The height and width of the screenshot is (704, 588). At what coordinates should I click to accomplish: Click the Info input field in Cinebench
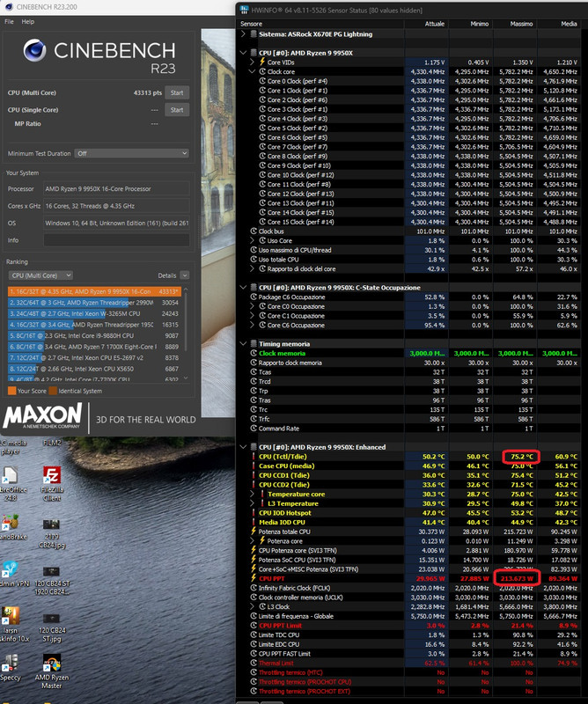click(116, 240)
